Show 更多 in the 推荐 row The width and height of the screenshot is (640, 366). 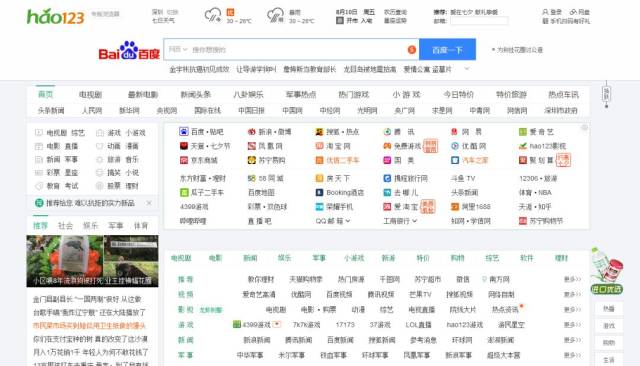[572, 279]
